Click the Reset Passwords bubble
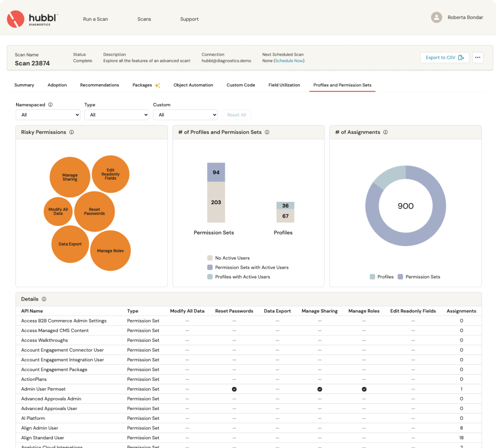 coord(95,211)
